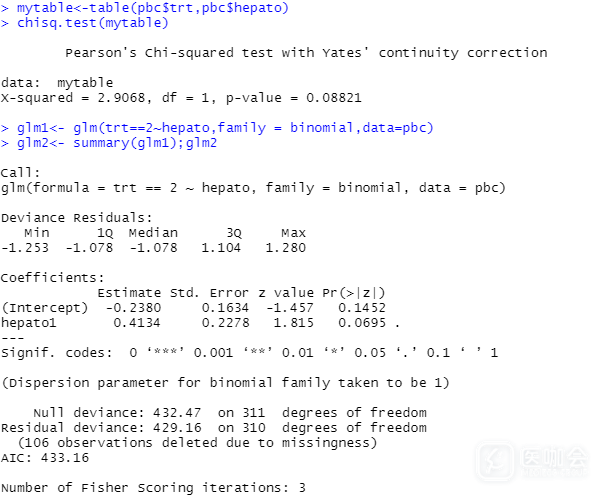Click the 'Coefficients:' heading
This screenshot has height=495, width=607.
pyautogui.click(x=53, y=277)
